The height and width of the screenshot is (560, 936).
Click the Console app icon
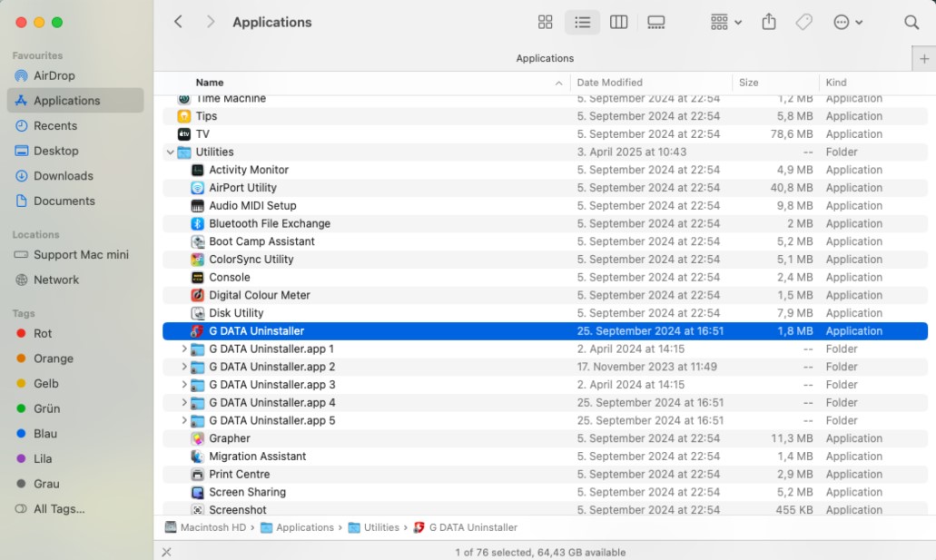[197, 278]
